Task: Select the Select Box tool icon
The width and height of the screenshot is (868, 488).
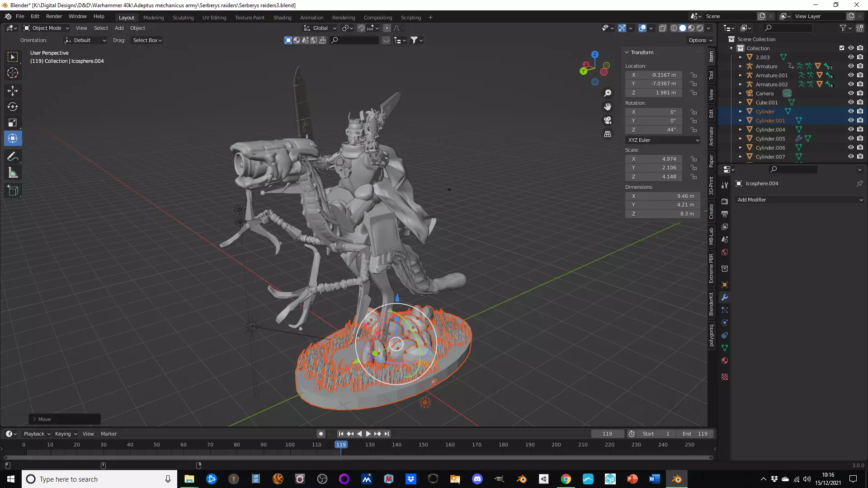Action: 13,57
